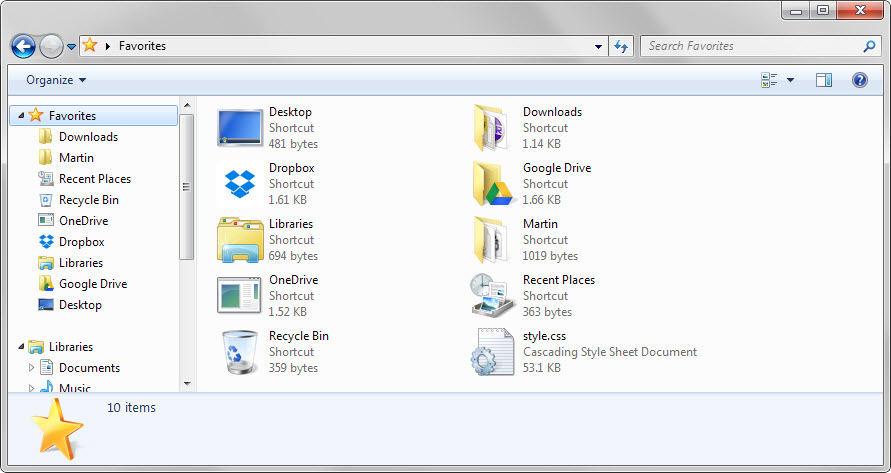Click the magnifier icon in the search box
The height and width of the screenshot is (473, 891).
click(869, 46)
